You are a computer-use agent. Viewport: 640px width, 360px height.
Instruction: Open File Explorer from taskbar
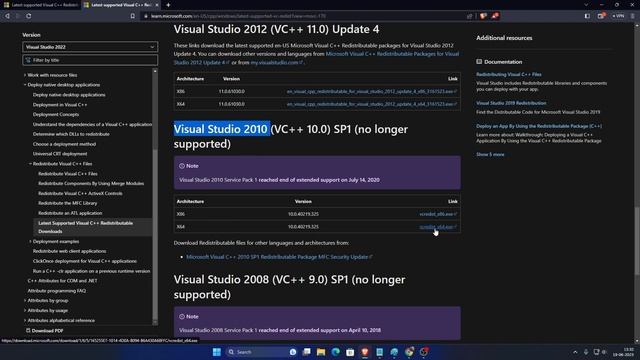pyautogui.click(x=321, y=352)
